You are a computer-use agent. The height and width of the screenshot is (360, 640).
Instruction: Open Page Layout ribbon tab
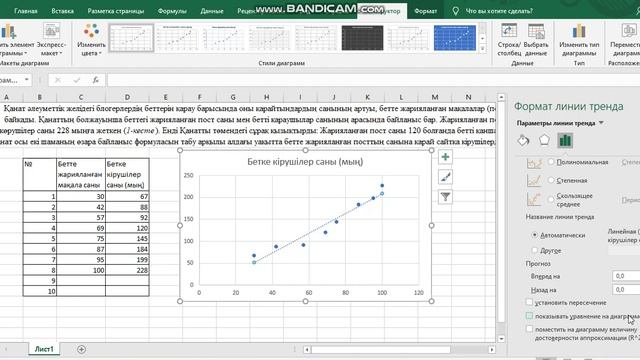tap(116, 11)
